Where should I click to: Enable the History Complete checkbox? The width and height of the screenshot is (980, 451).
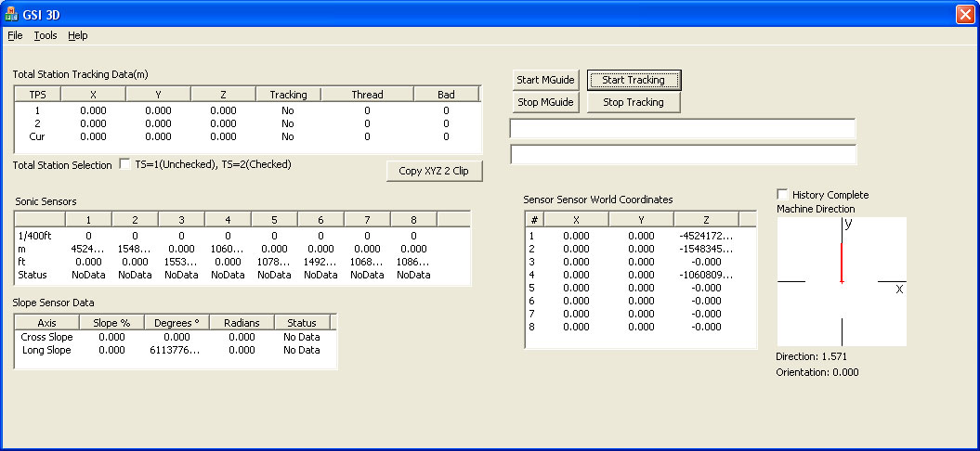[782, 194]
